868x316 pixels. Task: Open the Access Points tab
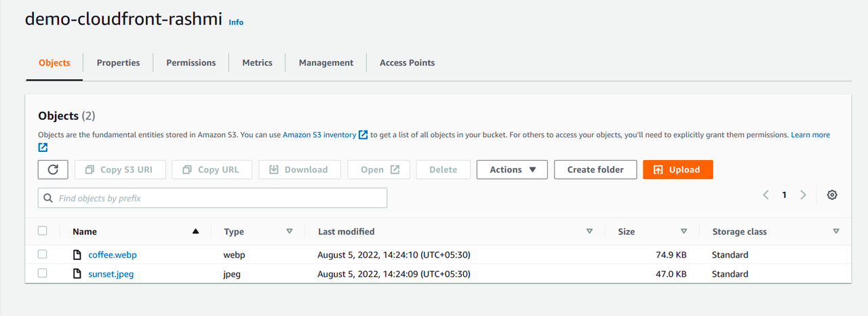click(407, 62)
